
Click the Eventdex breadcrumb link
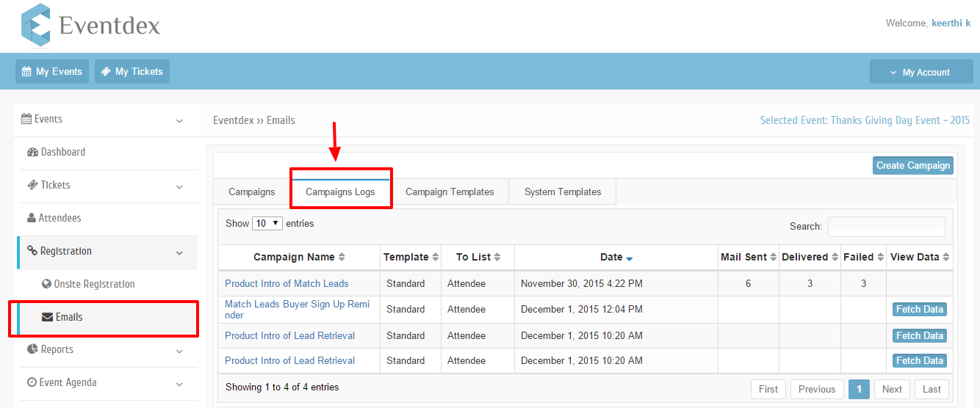(234, 120)
